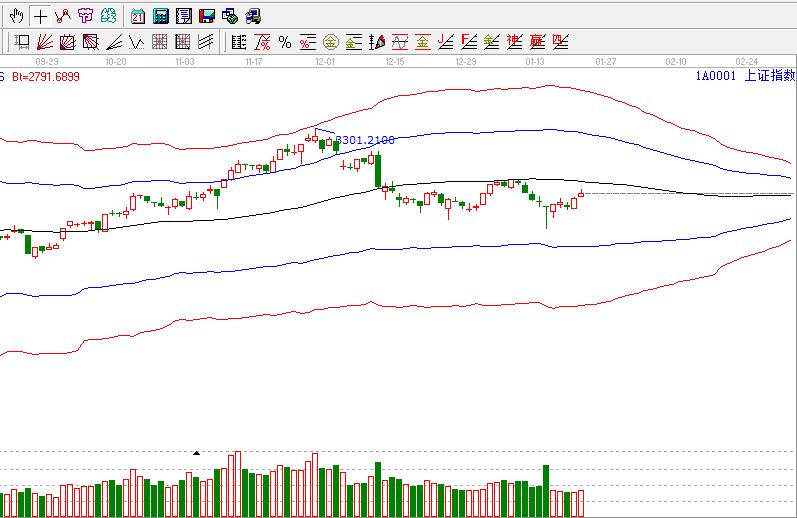The height and width of the screenshot is (518, 797).
Task: Activate the crosshair cursor tool
Action: click(x=39, y=16)
